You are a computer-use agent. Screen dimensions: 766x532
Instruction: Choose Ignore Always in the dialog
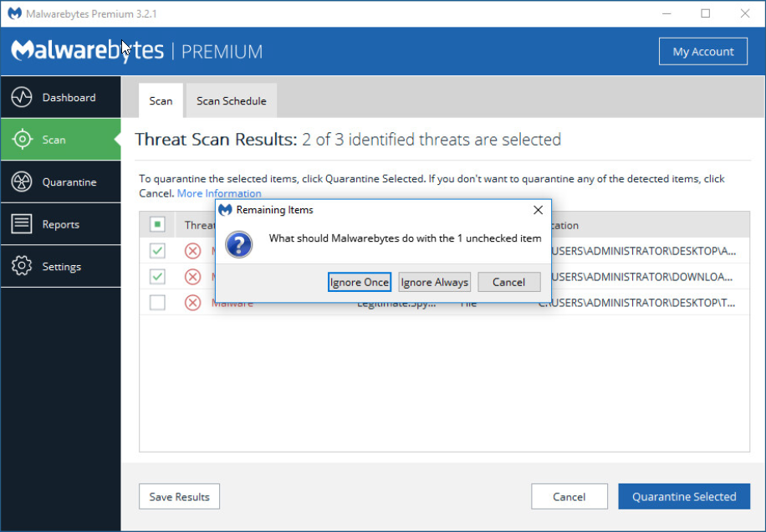[x=435, y=283]
